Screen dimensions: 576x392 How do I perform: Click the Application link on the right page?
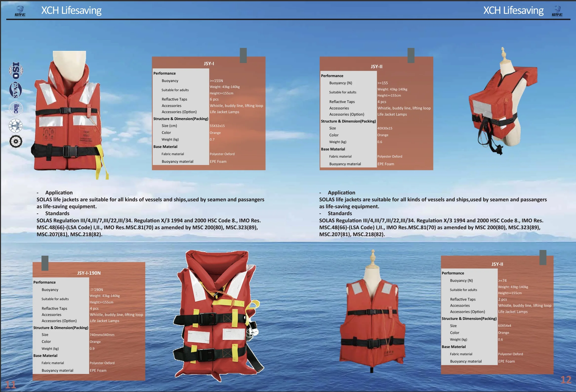342,192
